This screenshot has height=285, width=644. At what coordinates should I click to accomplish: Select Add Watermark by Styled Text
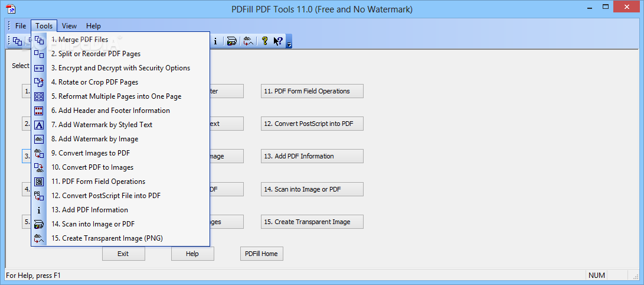(120, 125)
